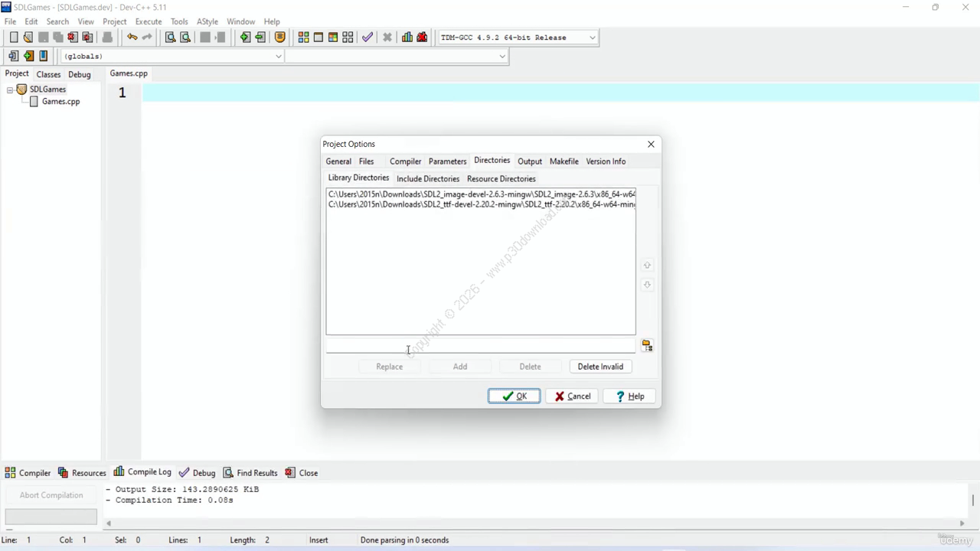This screenshot has height=551, width=980.
Task: Click the Toggle bookmark icon
Action: tap(28, 56)
